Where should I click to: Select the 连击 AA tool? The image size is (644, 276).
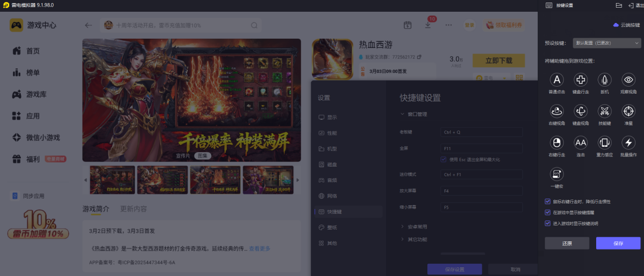click(581, 143)
